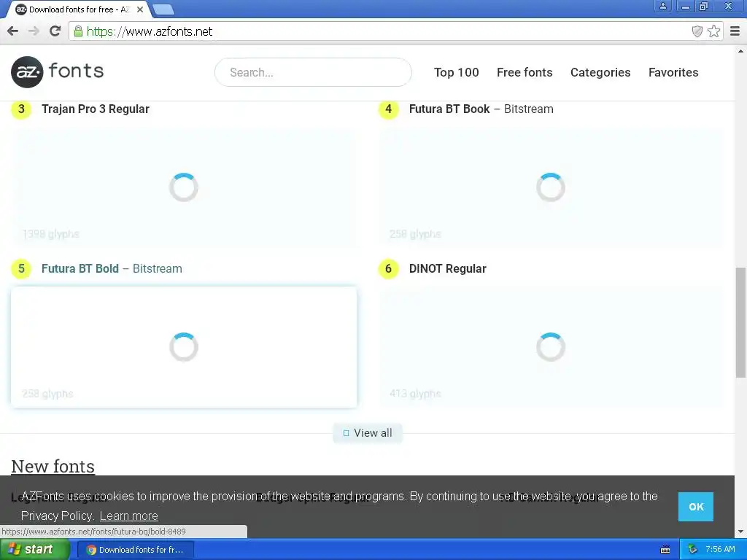Reload the page with refresh icon

55,31
